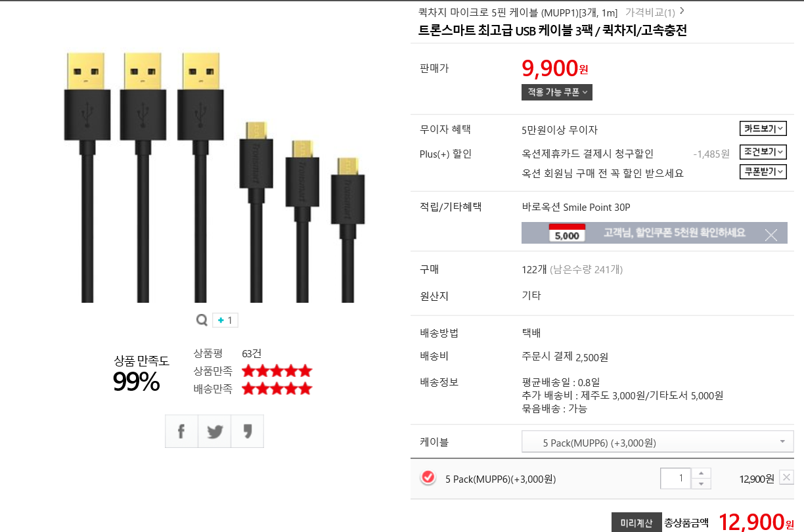Image resolution: width=804 pixels, height=532 pixels.
Task: Share product on Facebook
Action: pos(181,432)
